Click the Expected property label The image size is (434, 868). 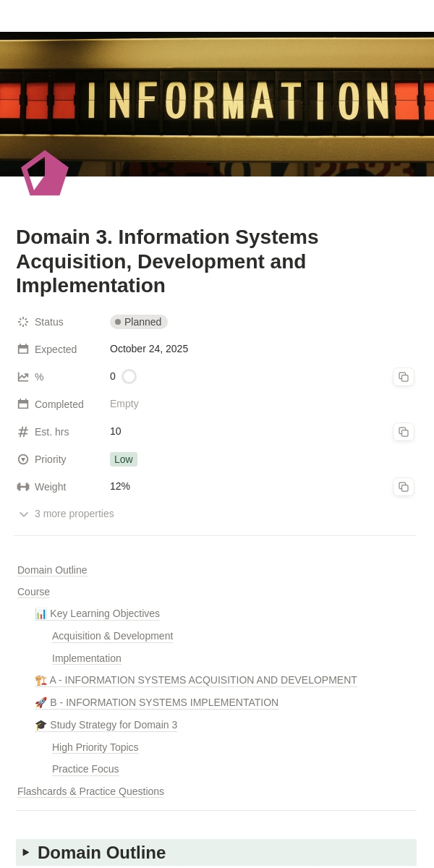(56, 349)
